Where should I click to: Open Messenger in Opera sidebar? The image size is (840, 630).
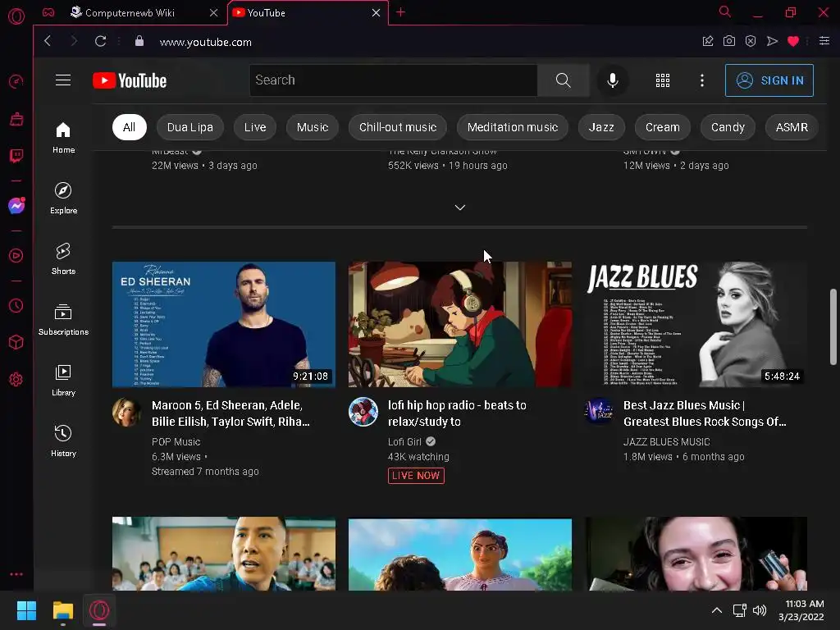16,206
